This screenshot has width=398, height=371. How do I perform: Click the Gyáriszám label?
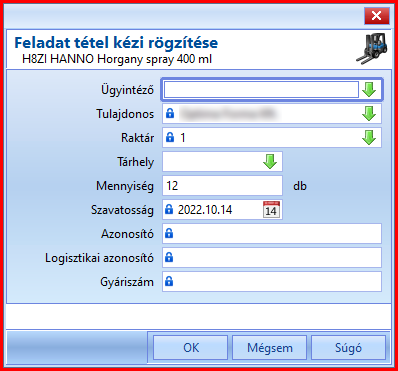[127, 282]
